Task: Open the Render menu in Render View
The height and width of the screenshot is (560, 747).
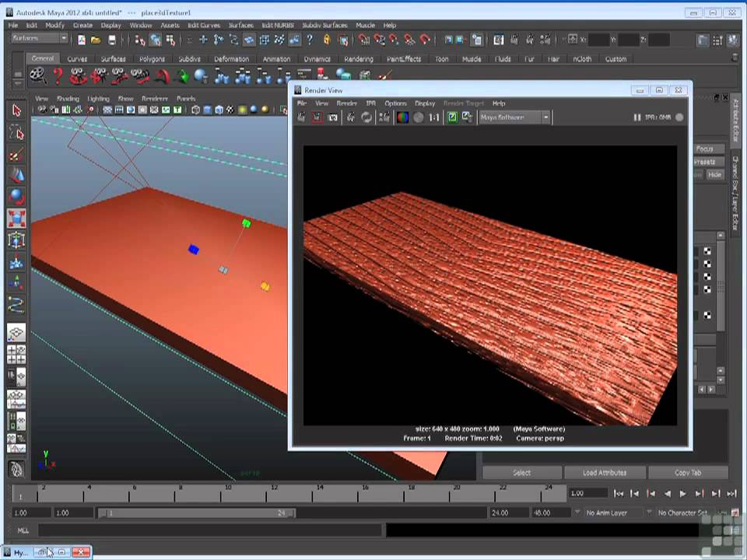Action: coord(346,103)
